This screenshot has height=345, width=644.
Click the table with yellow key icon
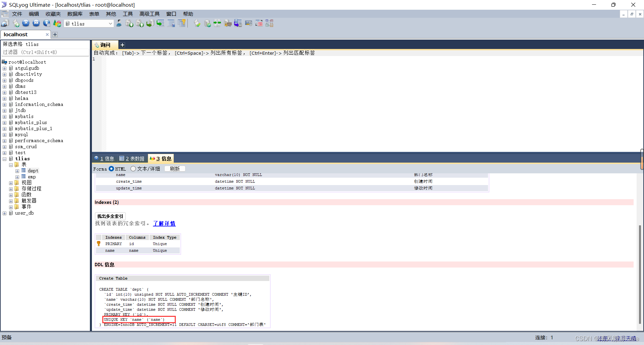(x=182, y=23)
